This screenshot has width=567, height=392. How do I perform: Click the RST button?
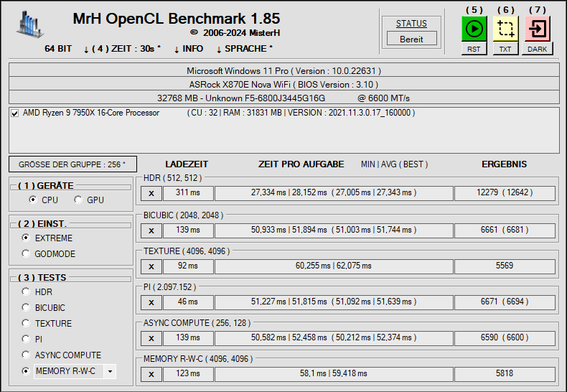[474, 49]
